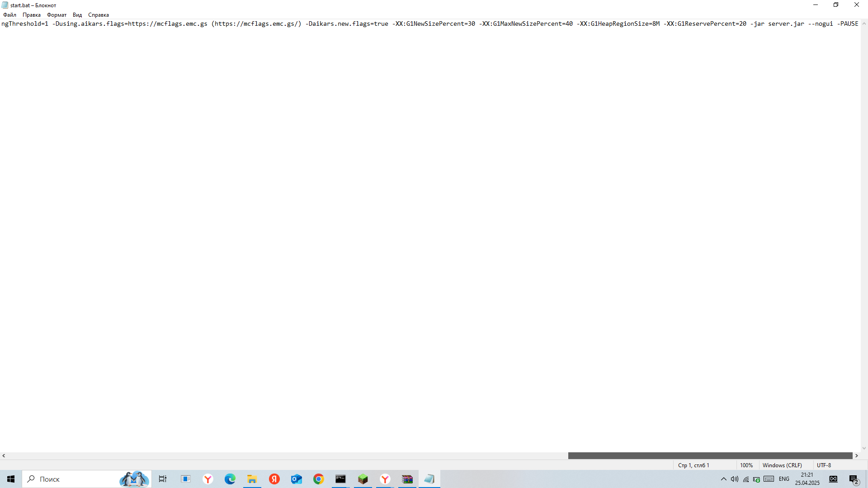Click the horizontal scrollbar left arrow
This screenshot has height=488, width=868.
click(4, 455)
